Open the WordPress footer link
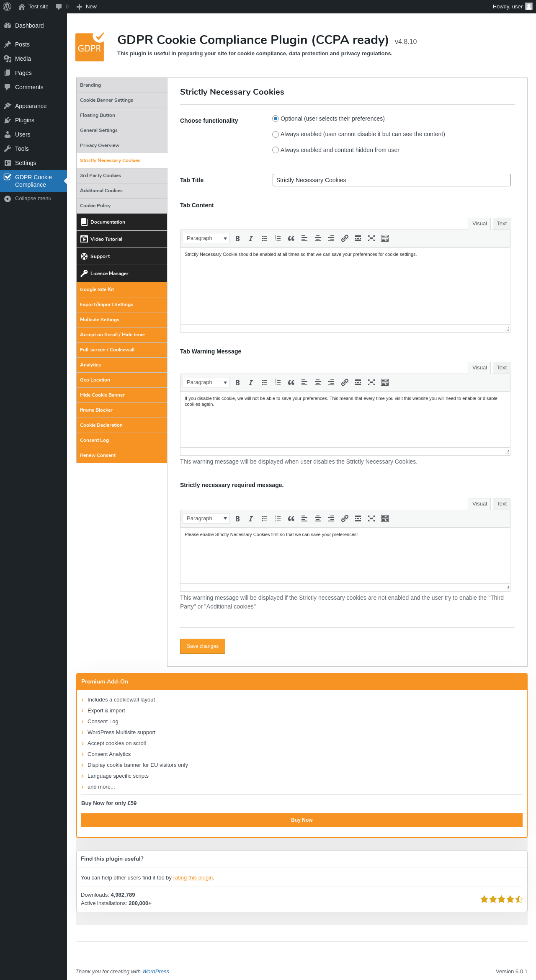The image size is (536, 980). click(x=156, y=972)
